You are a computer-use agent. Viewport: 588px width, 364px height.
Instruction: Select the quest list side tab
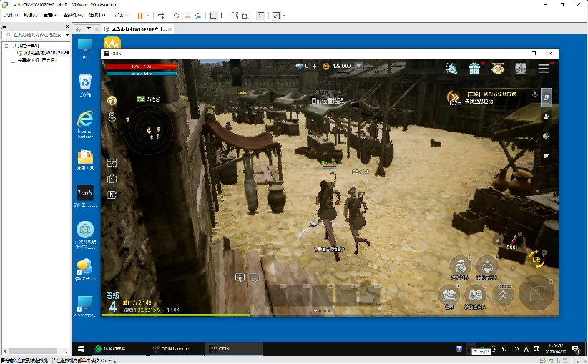click(x=546, y=97)
